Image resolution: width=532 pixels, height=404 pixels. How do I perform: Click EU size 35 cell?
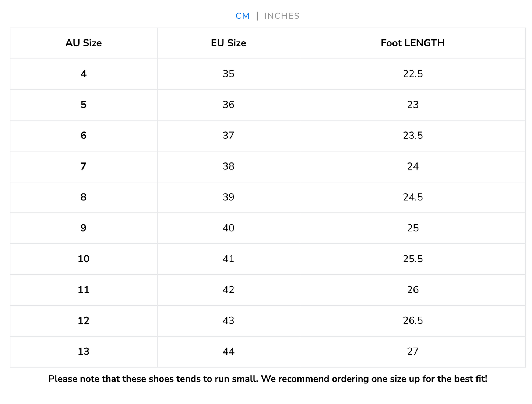pos(228,74)
